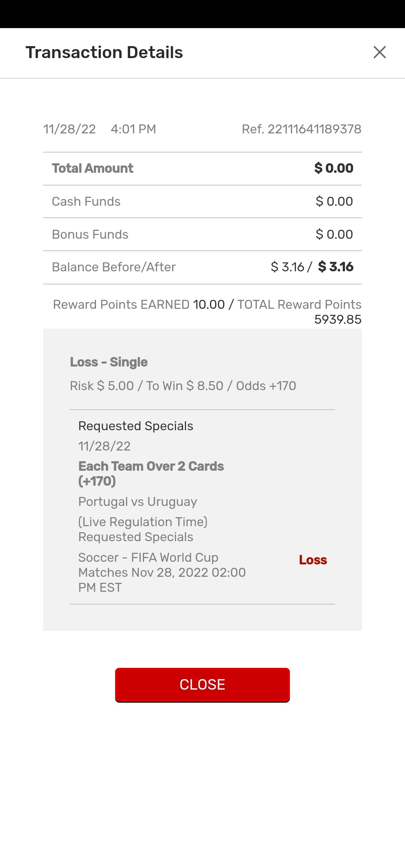Image resolution: width=405 pixels, height=868 pixels.
Task: Tap the Portugal vs Uruguay match name
Action: [138, 501]
